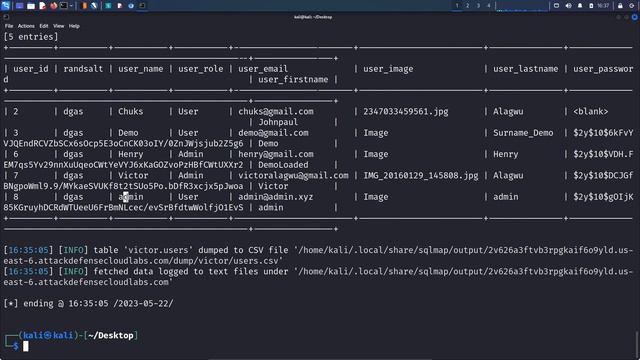
Task: Click the battery status tray icon
Action: click(591, 6)
